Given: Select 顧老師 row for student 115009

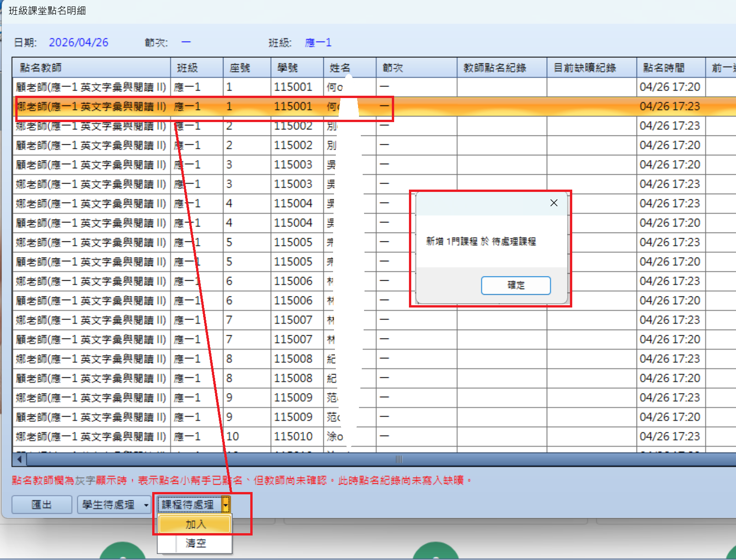Looking at the screenshot, I should pyautogui.click(x=374, y=417).
